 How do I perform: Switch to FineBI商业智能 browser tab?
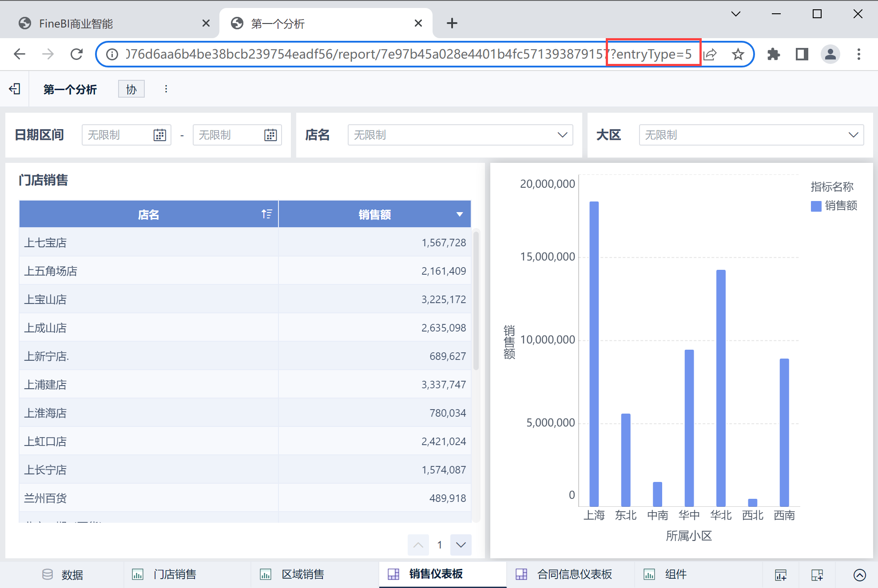click(75, 24)
